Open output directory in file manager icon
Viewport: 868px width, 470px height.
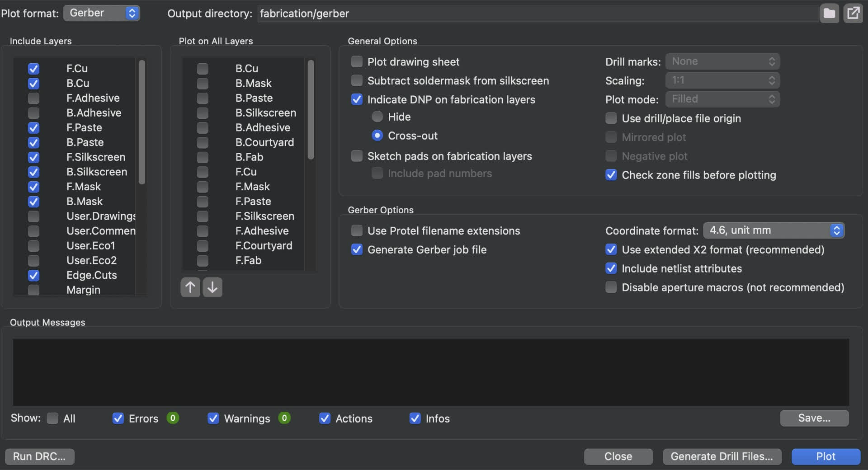(x=853, y=13)
